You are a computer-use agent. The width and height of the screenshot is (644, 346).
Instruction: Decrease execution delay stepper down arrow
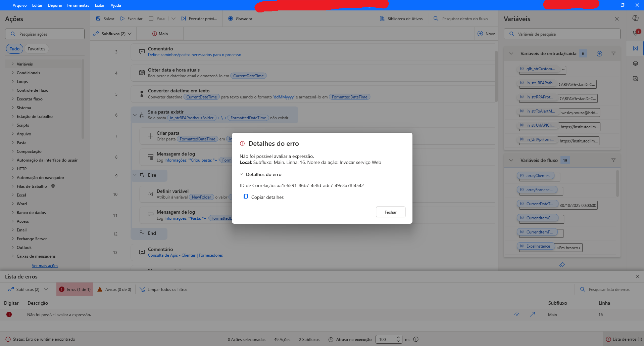(x=398, y=341)
